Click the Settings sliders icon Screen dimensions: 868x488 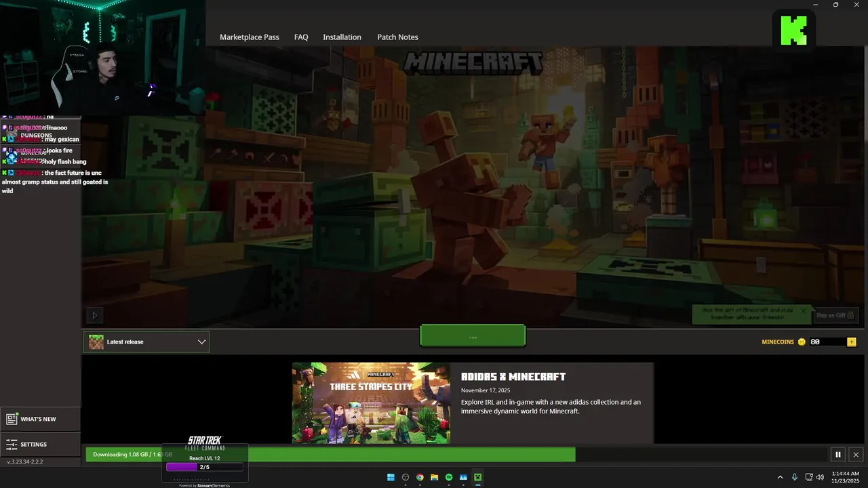(12, 445)
